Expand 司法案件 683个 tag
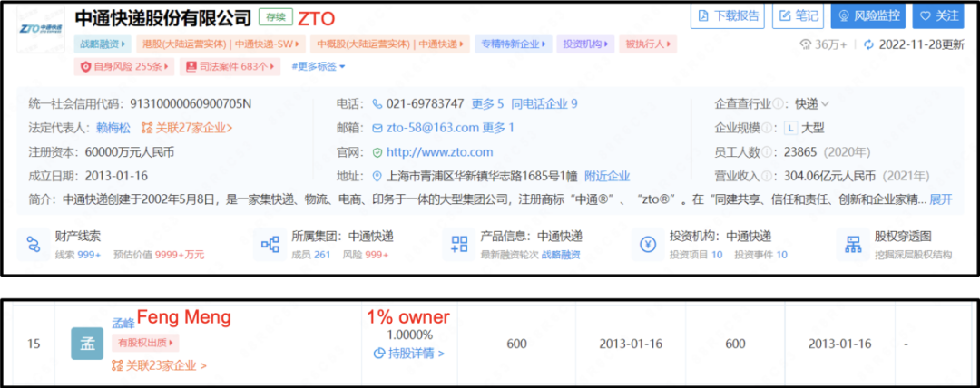 coord(230,66)
